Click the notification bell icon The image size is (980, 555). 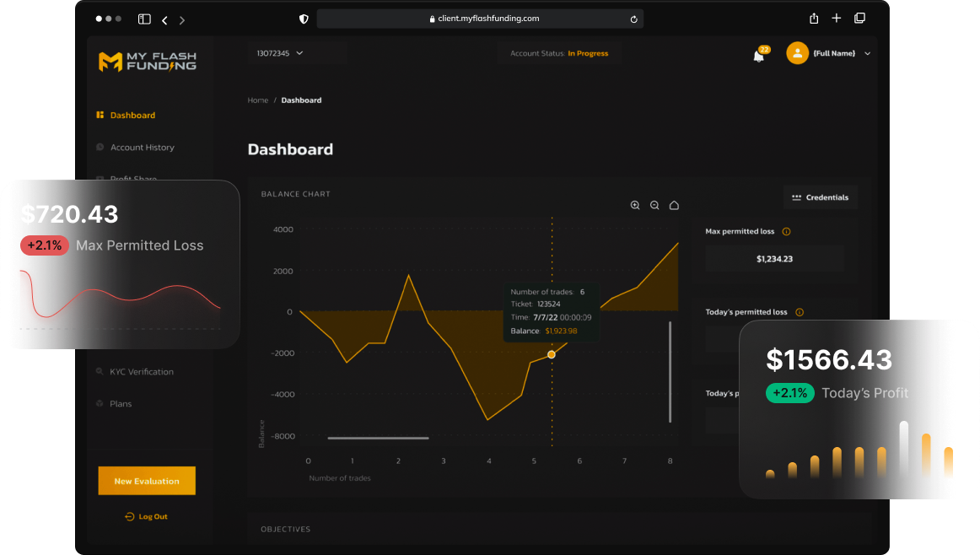[x=758, y=56]
